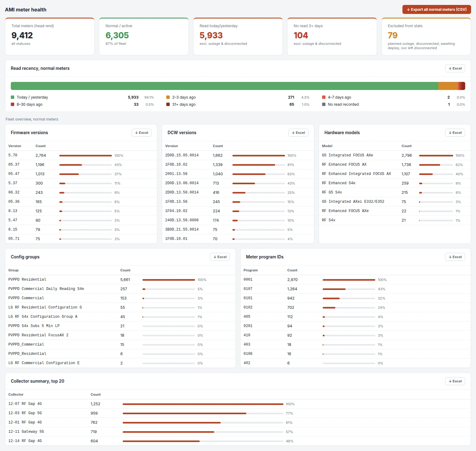This screenshot has width=476, height=451.
Task: Select the G5 Integrated FOCUS AXe model
Action: click(395, 155)
